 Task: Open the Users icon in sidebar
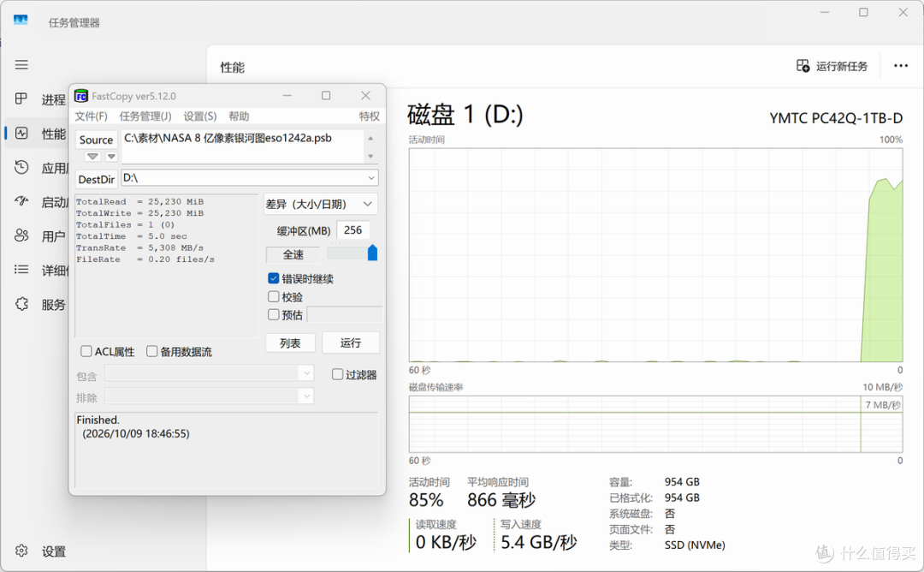21,235
